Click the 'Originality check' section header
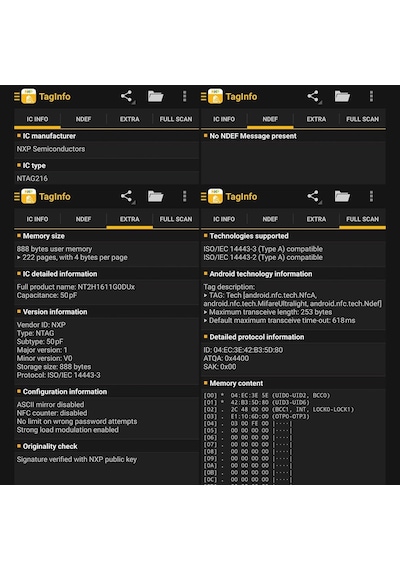 pyautogui.click(x=50, y=446)
